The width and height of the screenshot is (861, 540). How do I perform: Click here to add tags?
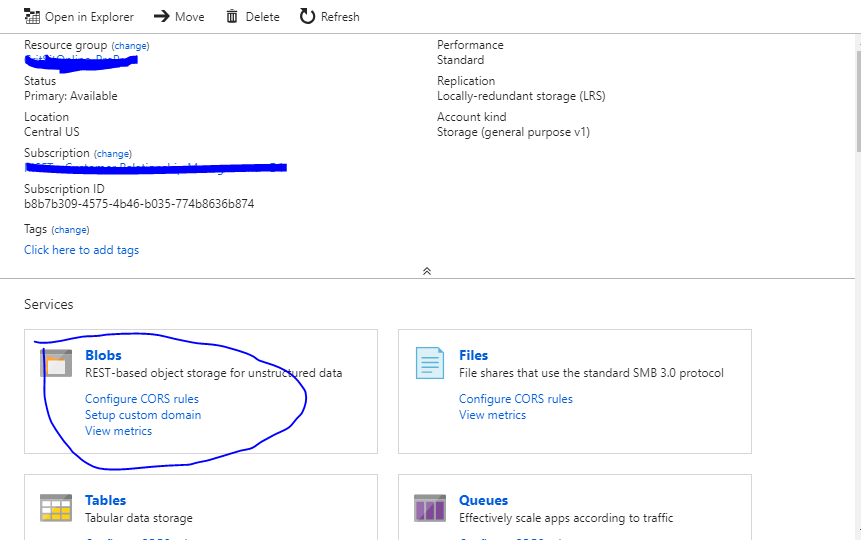81,250
